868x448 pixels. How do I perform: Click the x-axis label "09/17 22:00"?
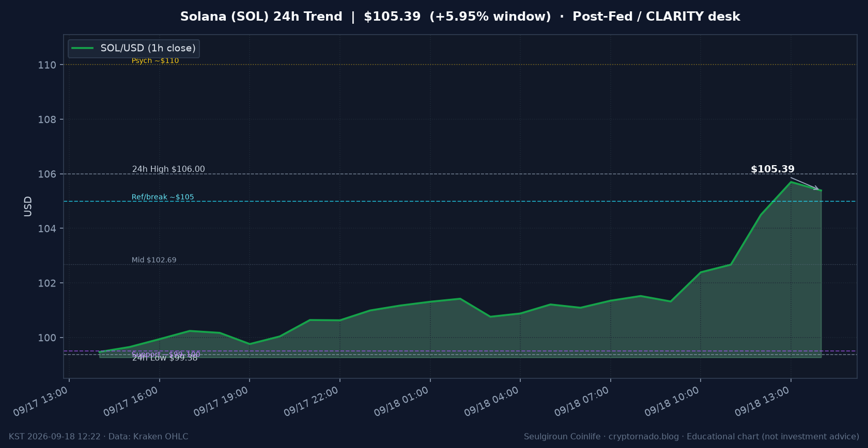tap(311, 402)
